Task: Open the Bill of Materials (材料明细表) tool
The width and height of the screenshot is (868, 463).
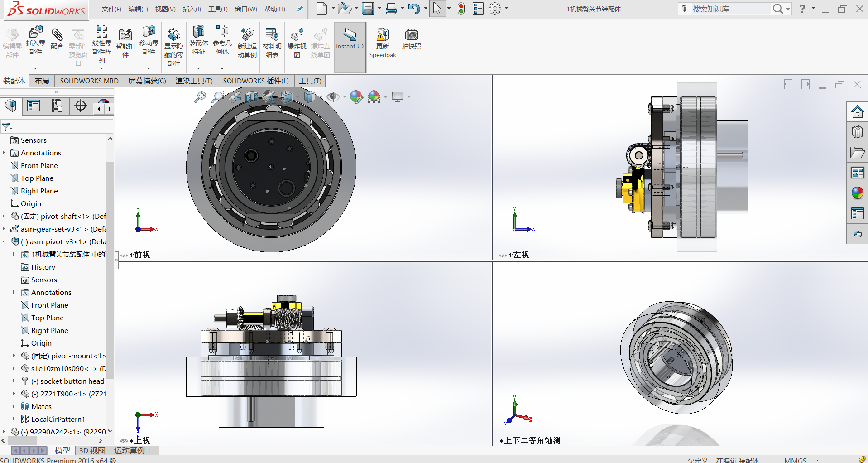Action: 272,34
